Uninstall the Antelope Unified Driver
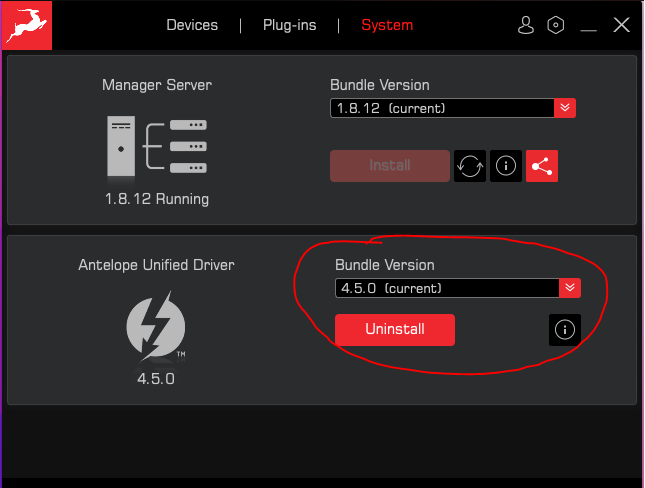This screenshot has width=645, height=488. click(x=395, y=330)
